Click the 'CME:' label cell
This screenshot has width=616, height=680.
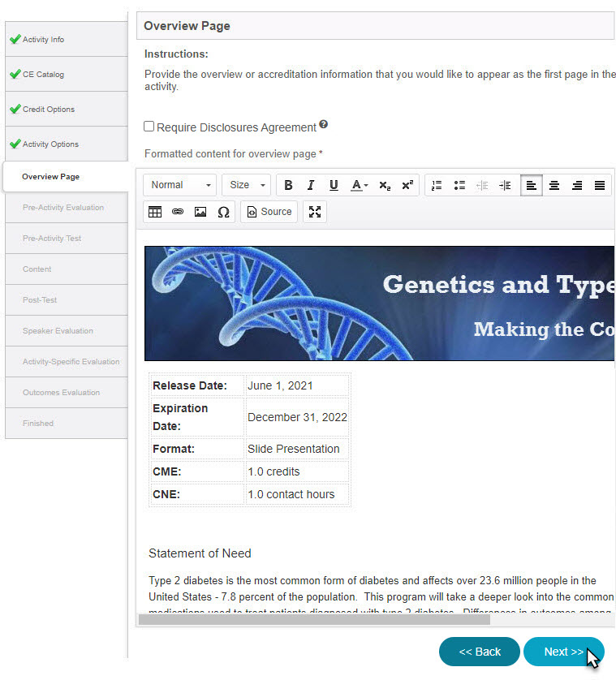click(x=197, y=471)
